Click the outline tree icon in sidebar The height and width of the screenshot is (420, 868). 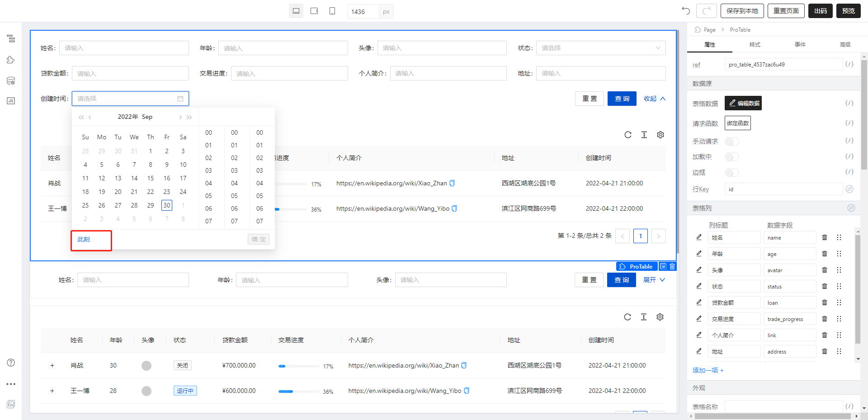(x=11, y=39)
